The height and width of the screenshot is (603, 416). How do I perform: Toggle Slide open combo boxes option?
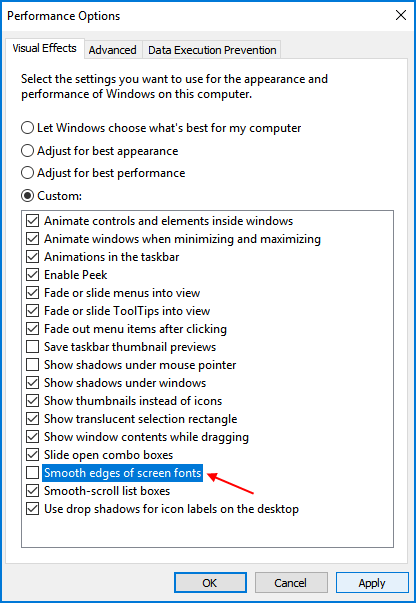33,455
